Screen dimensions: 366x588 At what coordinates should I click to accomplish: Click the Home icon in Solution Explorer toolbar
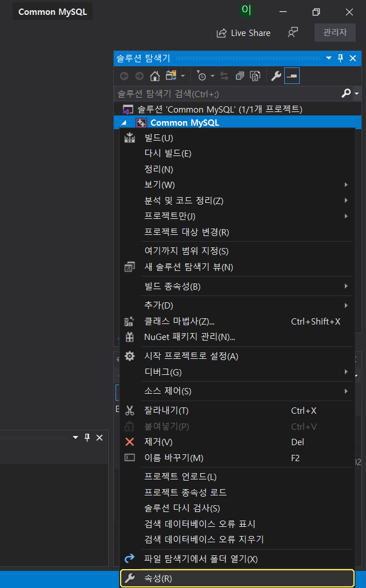click(154, 76)
